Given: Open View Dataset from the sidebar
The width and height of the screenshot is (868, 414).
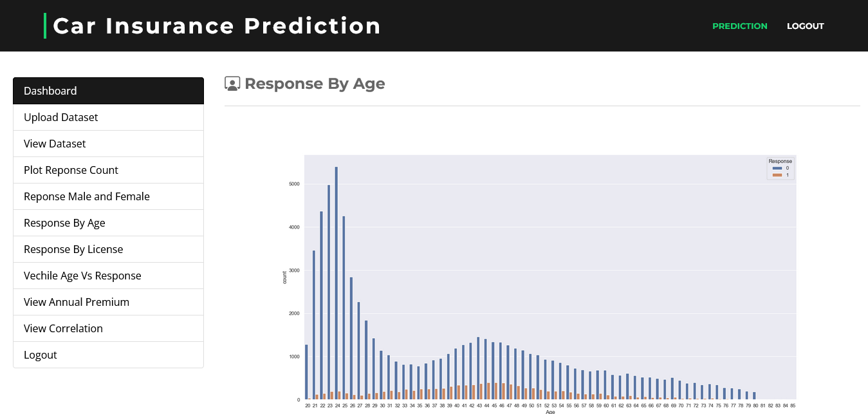Looking at the screenshot, I should tap(108, 144).
